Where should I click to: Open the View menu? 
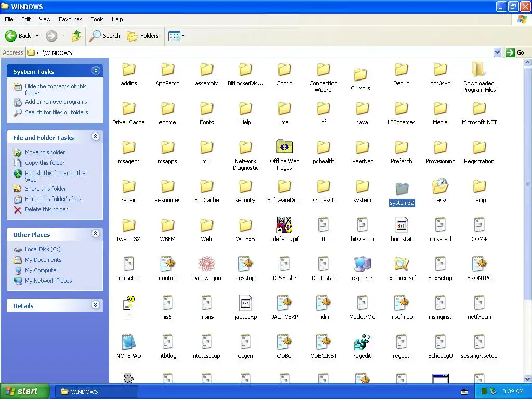click(45, 19)
